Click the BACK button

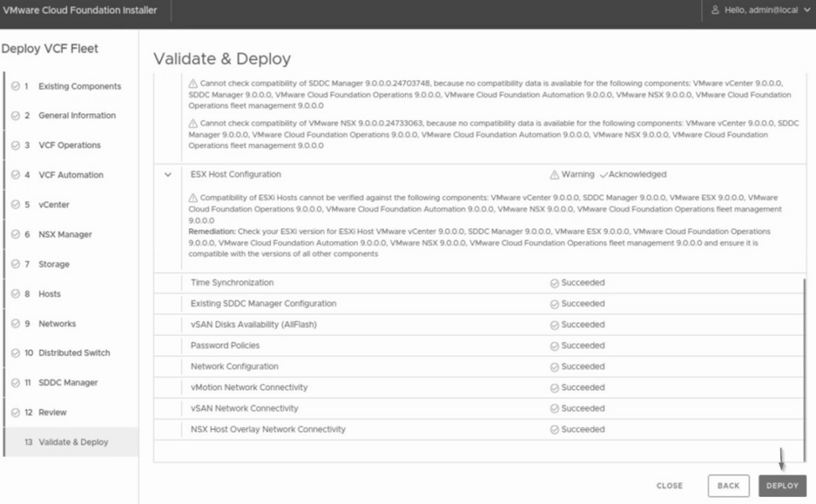[728, 486]
